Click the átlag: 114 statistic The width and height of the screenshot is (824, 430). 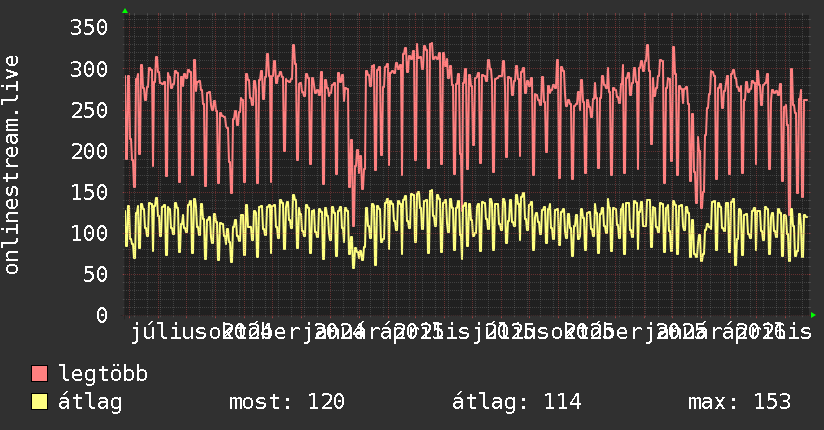pos(517,402)
